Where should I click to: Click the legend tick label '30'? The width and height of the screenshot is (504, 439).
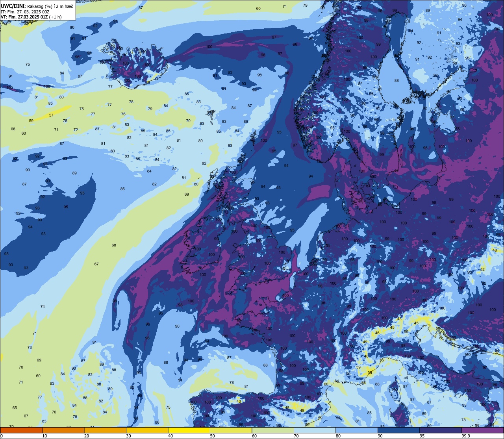tap(128, 436)
